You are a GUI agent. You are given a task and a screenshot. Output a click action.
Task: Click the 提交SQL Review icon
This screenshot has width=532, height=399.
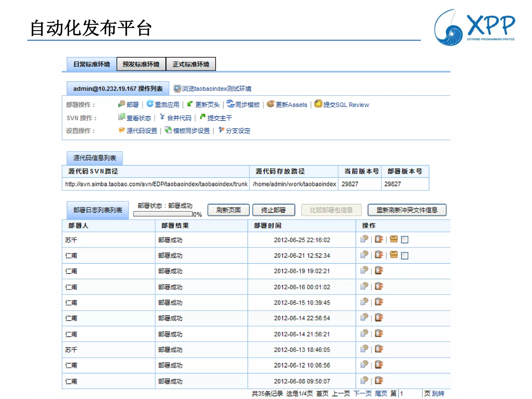coord(318,104)
